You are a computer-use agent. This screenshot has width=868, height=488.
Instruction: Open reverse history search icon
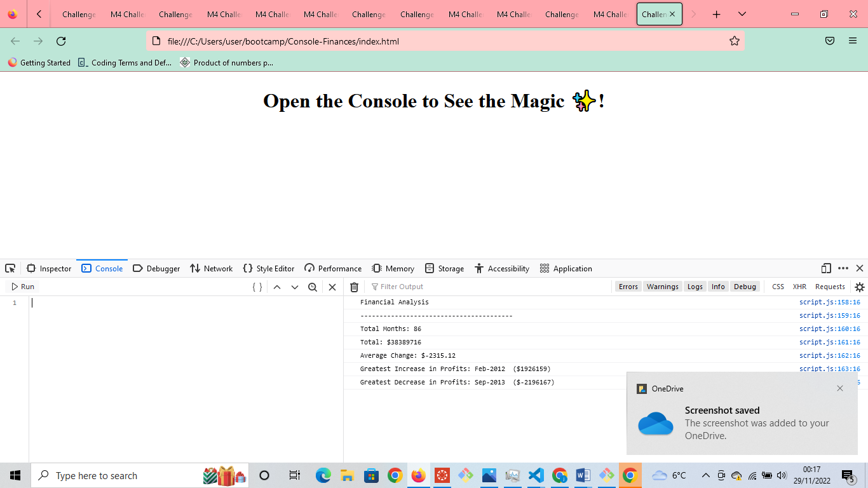pyautogui.click(x=313, y=287)
